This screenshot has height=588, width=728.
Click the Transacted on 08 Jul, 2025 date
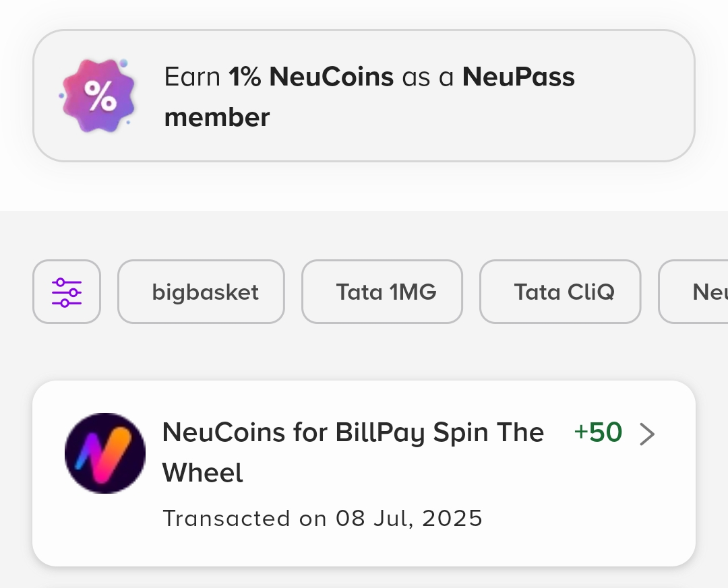323,519
